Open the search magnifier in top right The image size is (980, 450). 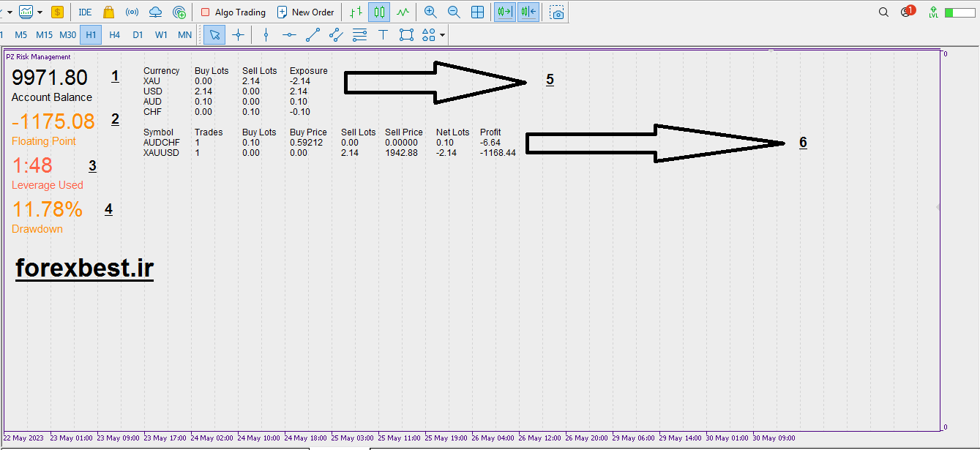coord(883,12)
